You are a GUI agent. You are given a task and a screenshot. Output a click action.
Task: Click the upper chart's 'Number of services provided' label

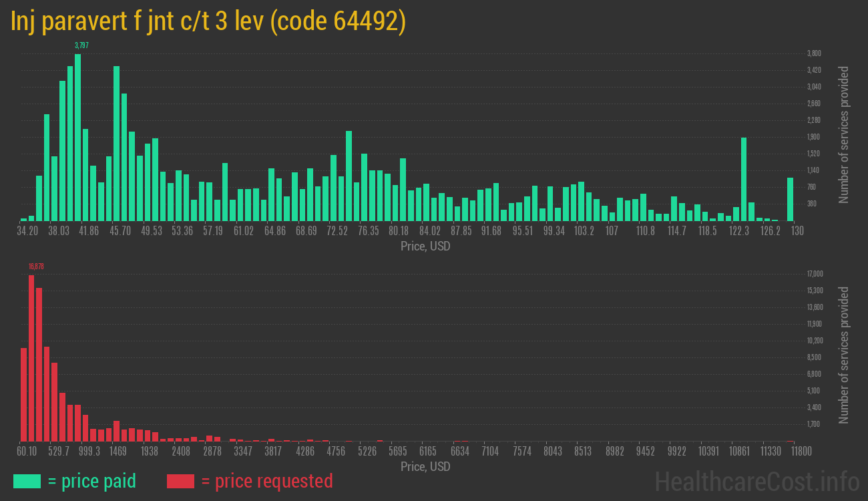click(x=844, y=134)
